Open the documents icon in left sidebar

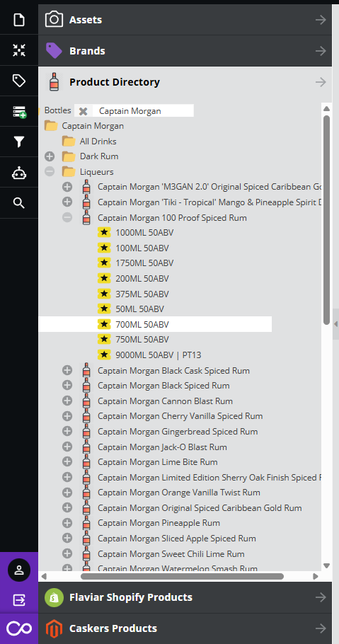tap(19, 20)
